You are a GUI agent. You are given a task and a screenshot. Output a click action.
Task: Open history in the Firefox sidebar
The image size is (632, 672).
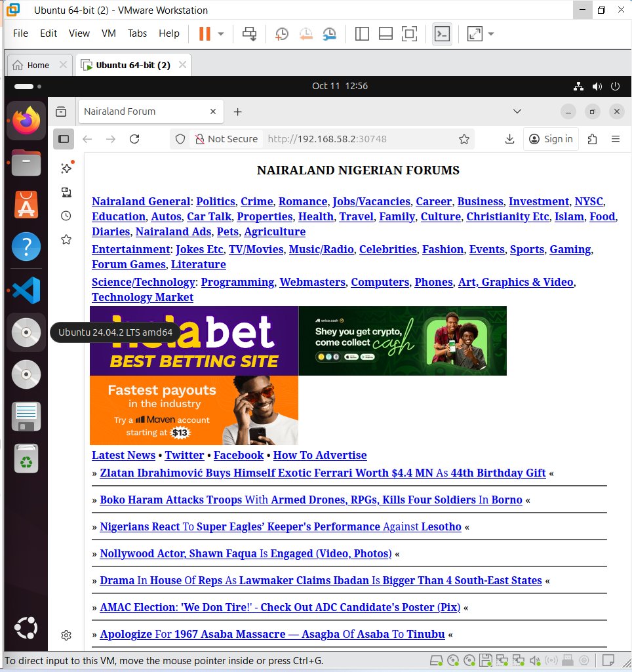coord(66,216)
